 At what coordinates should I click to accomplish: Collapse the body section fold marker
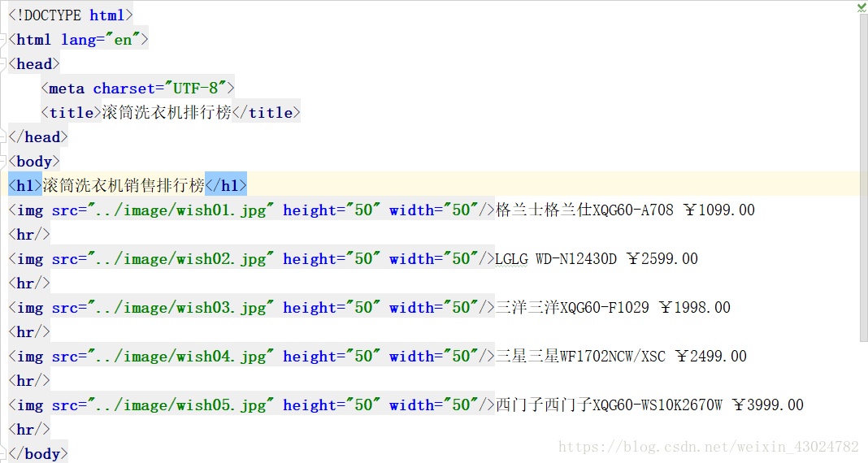[x=2, y=162]
